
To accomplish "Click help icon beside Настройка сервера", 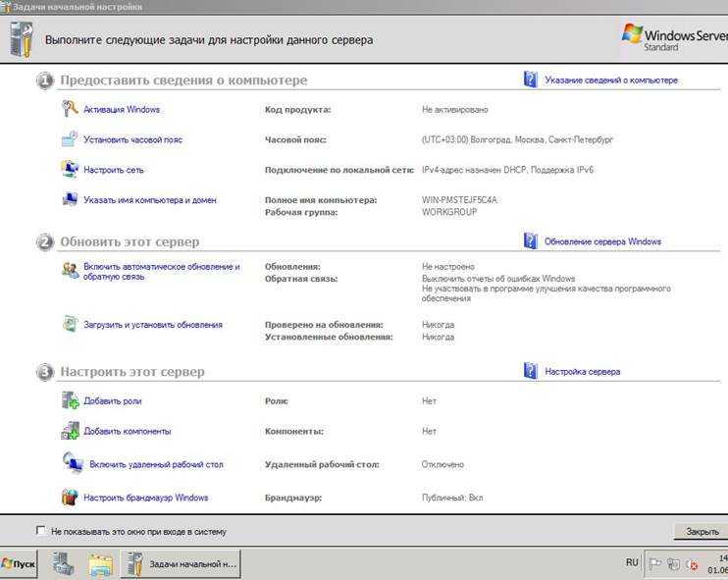I will pos(530,371).
